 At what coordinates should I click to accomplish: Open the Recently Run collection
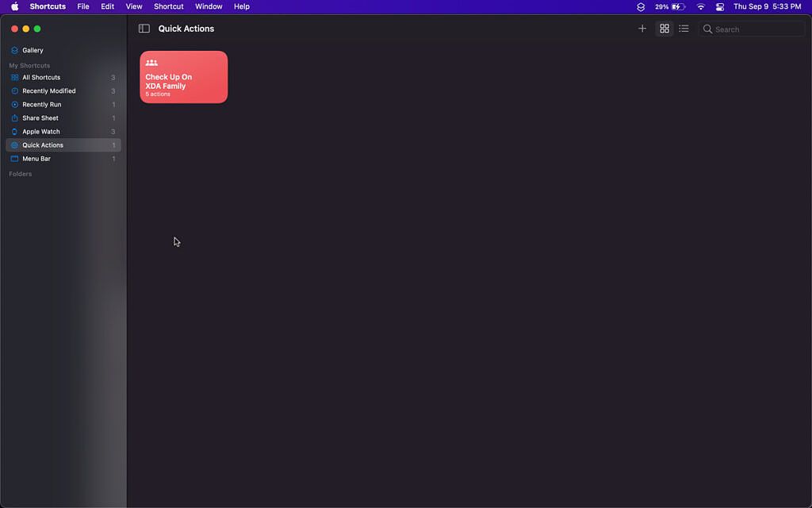(41, 104)
